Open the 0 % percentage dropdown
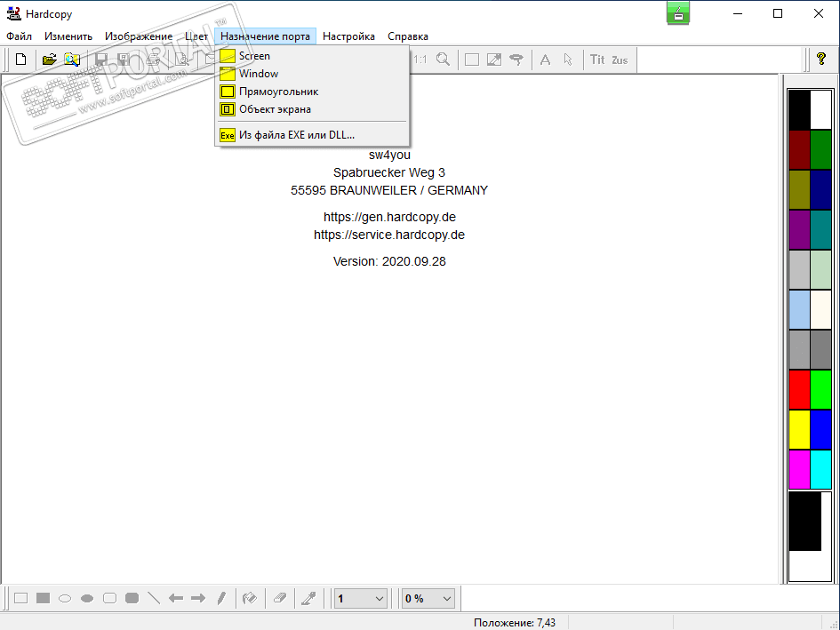840x630 pixels. coord(428,598)
